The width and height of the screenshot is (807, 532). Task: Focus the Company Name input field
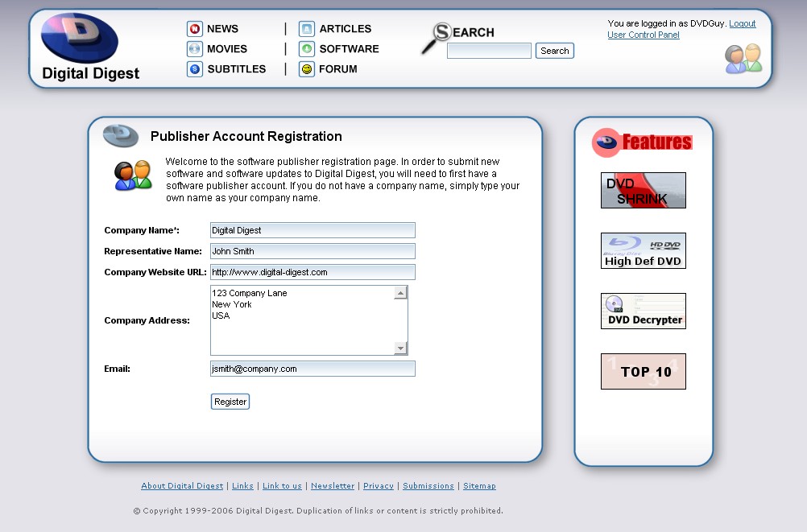[312, 230]
